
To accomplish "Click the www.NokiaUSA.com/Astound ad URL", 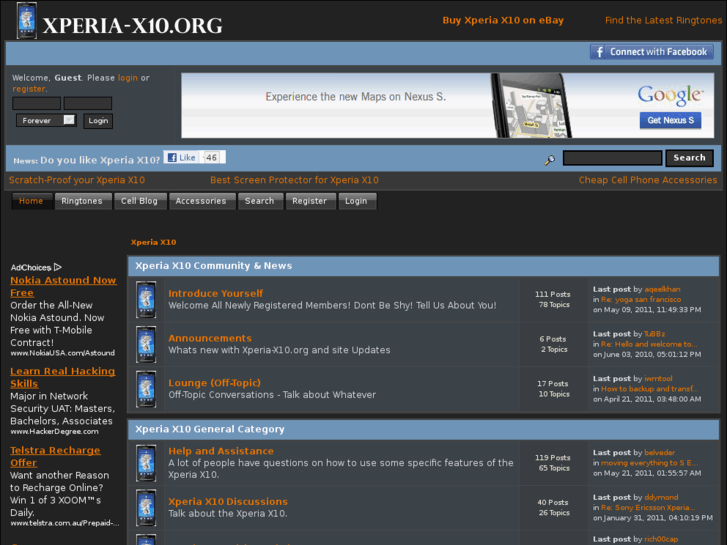I will point(63,353).
